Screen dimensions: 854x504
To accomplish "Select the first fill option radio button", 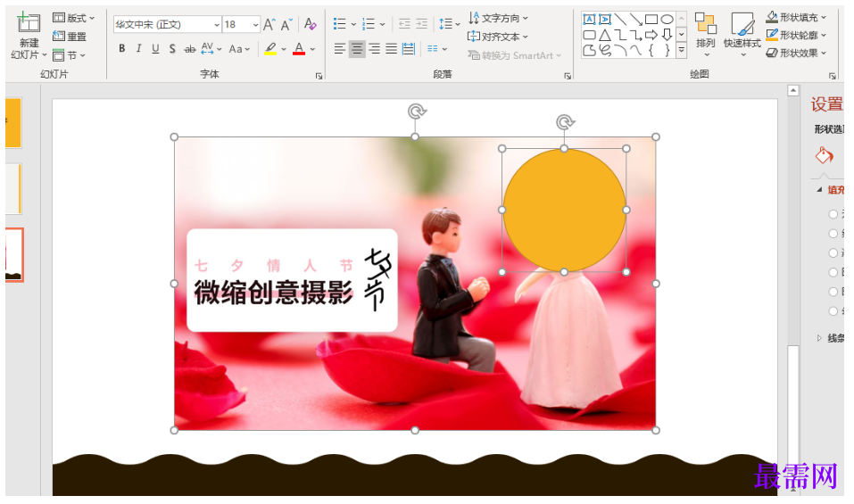I will tap(833, 214).
